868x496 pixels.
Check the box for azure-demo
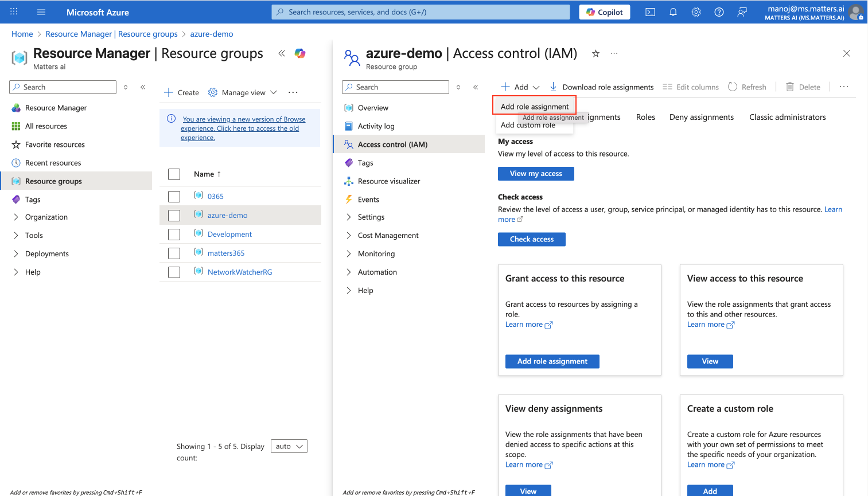point(174,216)
